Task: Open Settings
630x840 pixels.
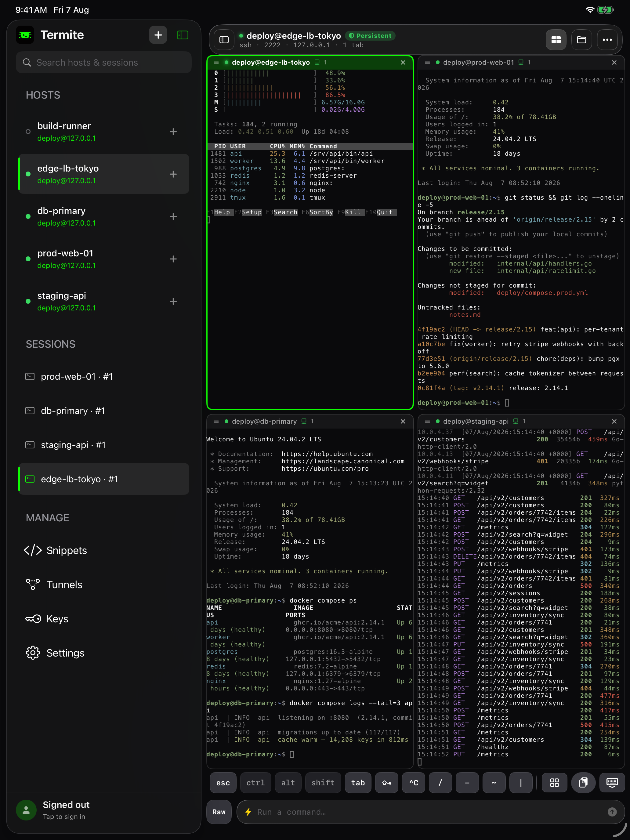Action: 104,653
